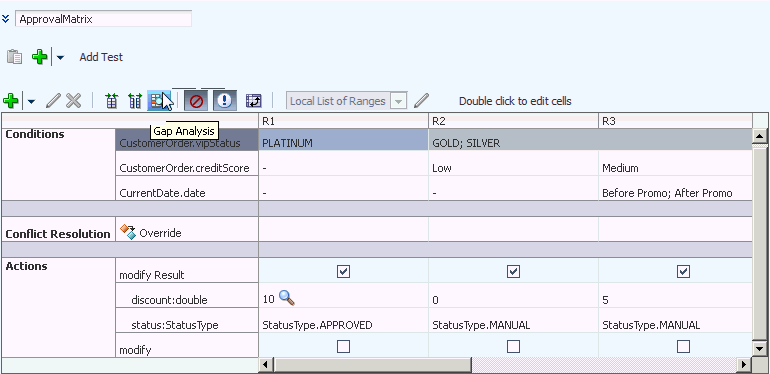
Task: Click the gray pencil edit icon beside delete X
Action: (x=53, y=101)
